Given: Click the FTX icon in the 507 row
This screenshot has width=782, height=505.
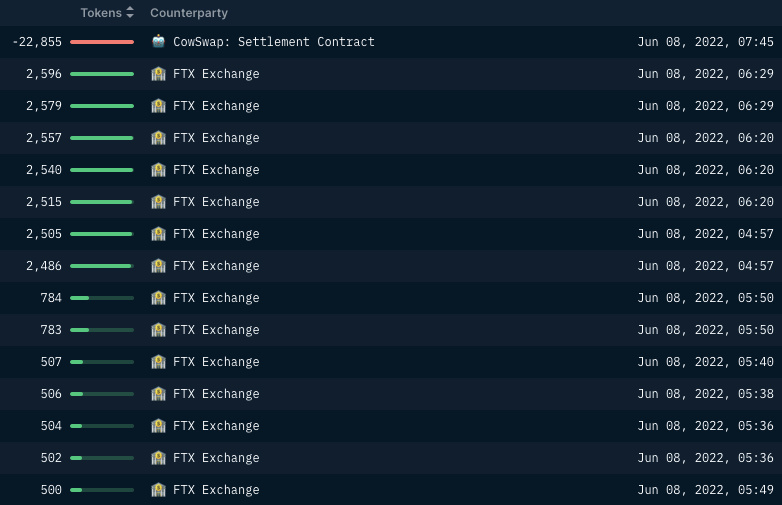Looking at the screenshot, I should (158, 362).
